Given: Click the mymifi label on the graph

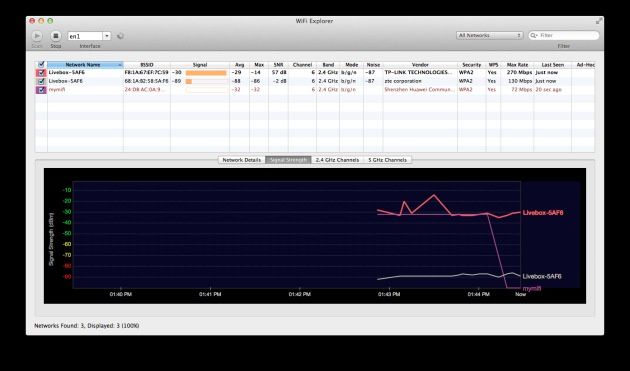Looking at the screenshot, I should coord(532,289).
